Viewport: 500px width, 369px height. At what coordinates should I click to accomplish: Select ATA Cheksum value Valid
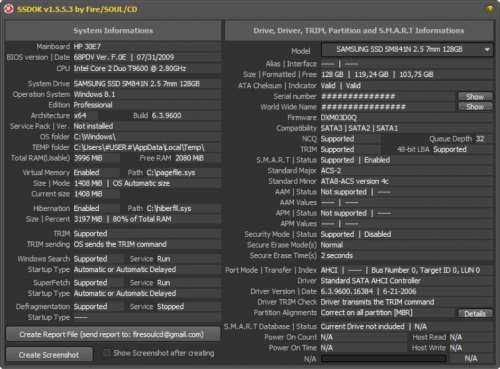(x=328, y=86)
